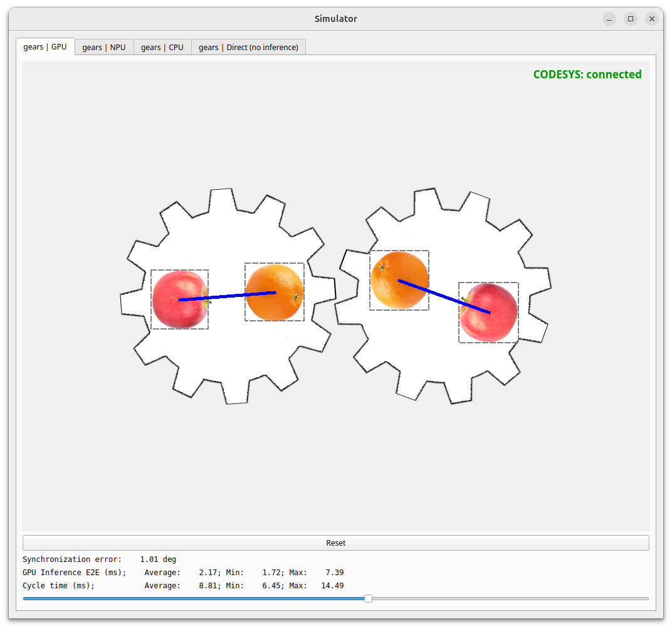Click the cycle time max value 14.49
672x629 pixels.
click(x=333, y=586)
